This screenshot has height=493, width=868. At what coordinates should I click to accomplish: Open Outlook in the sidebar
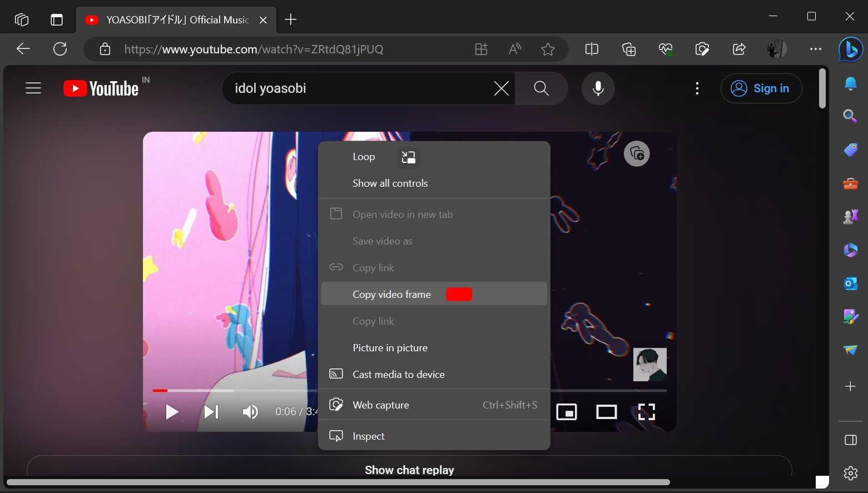click(x=850, y=283)
